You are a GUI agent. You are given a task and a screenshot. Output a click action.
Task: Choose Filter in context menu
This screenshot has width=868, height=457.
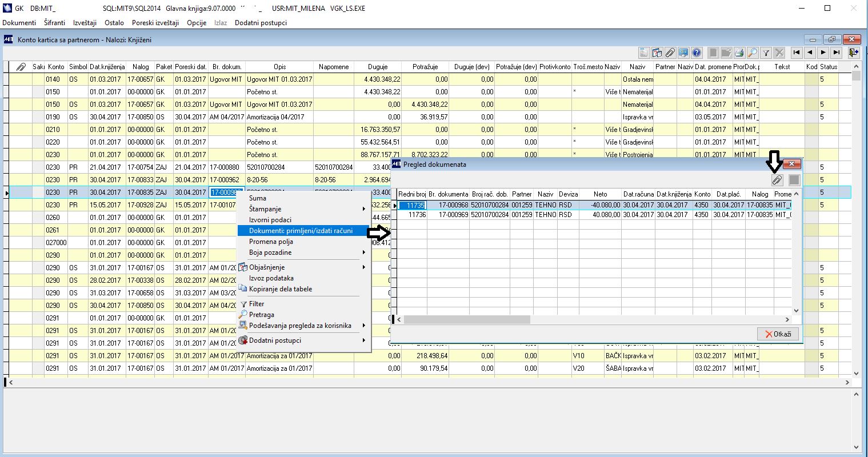tap(304, 304)
